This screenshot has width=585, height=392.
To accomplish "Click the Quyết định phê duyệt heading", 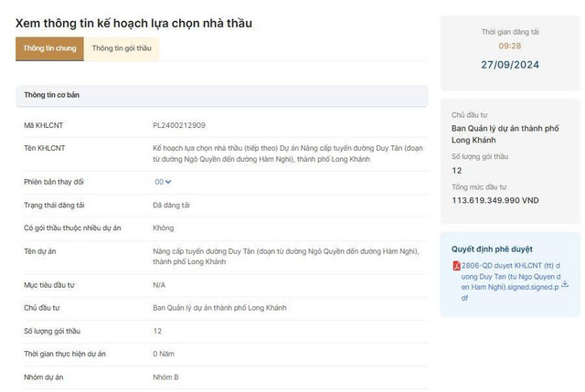I will pyautogui.click(x=492, y=249).
